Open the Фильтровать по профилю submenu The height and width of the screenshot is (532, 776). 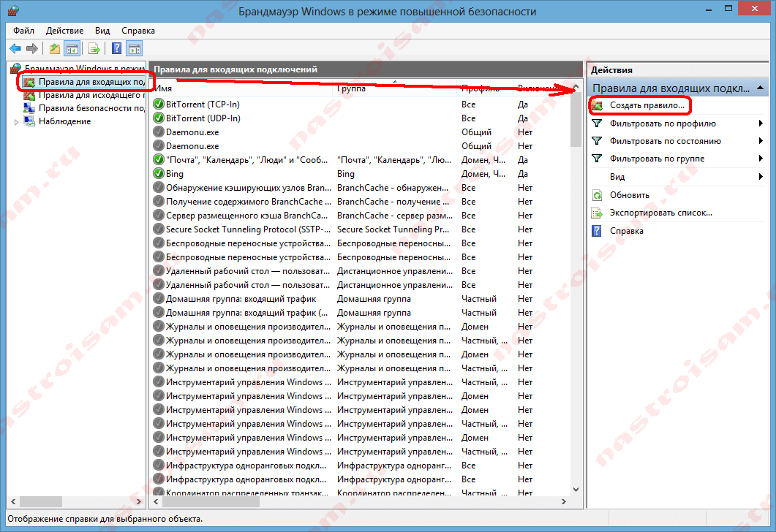(x=761, y=123)
